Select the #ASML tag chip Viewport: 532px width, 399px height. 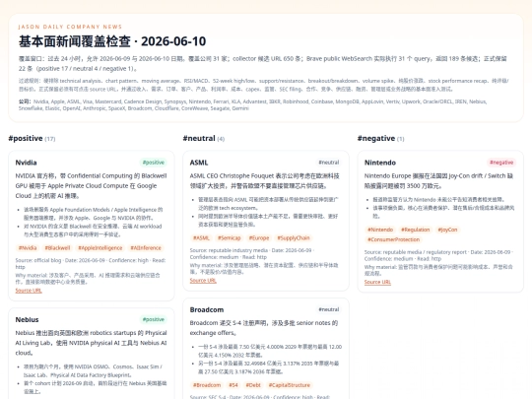coord(201,238)
